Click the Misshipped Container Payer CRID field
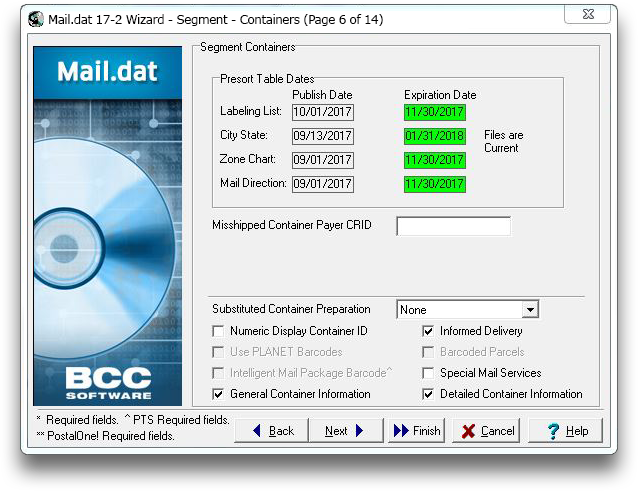Image resolution: width=638 pixels, height=491 pixels. pos(453,226)
